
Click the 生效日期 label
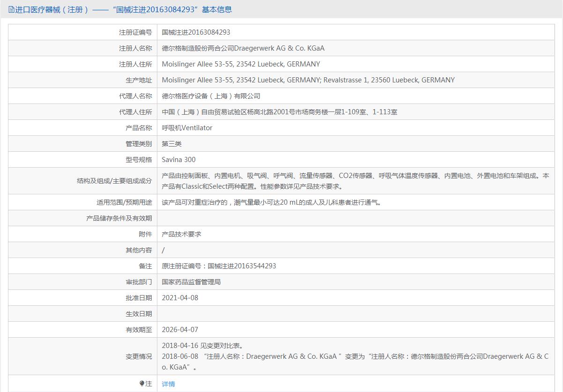click(139, 314)
